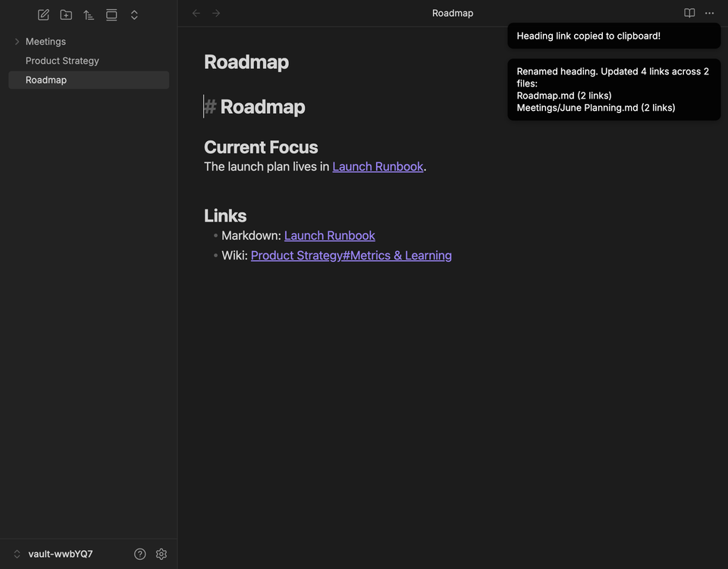Open Product Strategy note in sidebar

point(89,61)
